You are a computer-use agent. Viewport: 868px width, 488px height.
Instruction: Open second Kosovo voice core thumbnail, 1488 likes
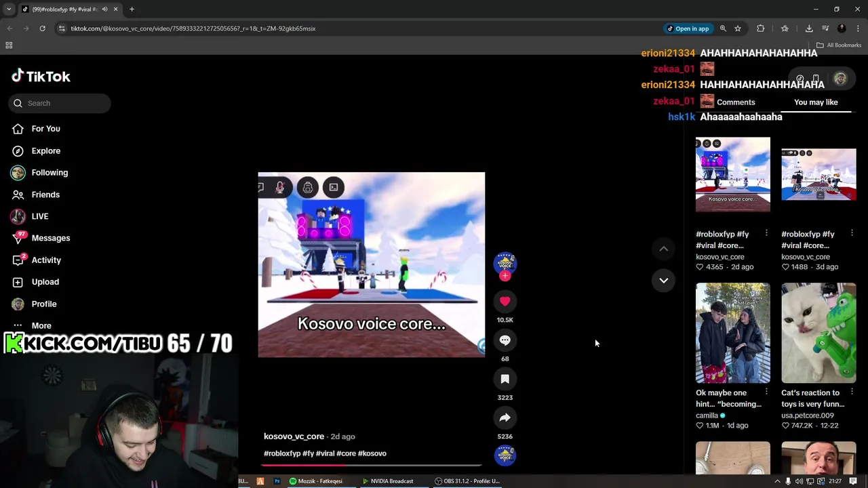(818, 174)
